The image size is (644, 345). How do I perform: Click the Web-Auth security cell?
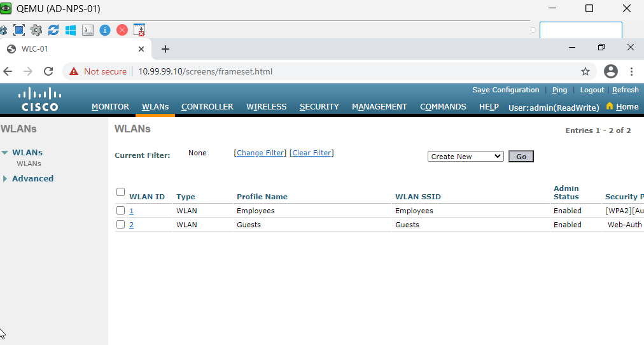(625, 225)
